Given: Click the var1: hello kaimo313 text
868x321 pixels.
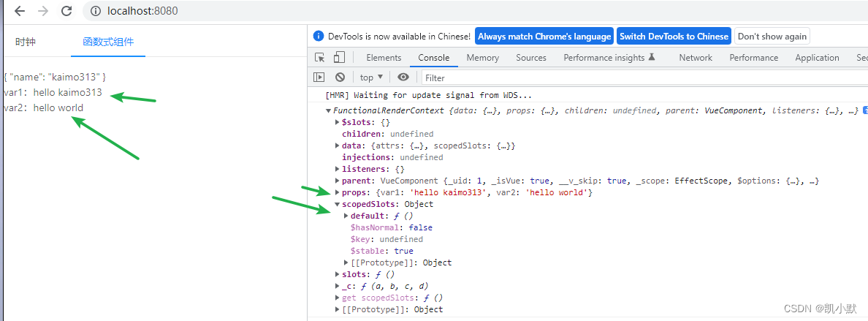Looking at the screenshot, I should [53, 92].
